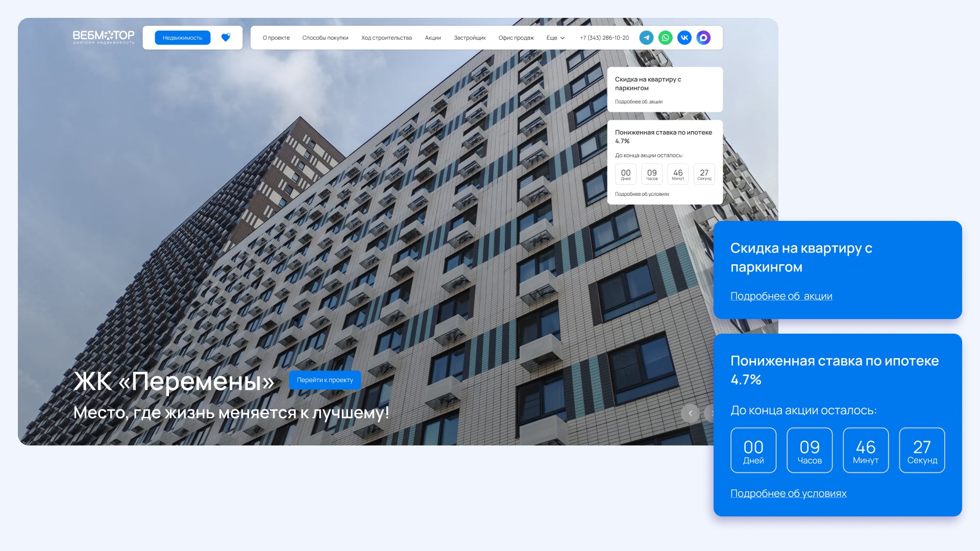Click the Недвижимость button
Screen dimensions: 980x551
point(182,38)
